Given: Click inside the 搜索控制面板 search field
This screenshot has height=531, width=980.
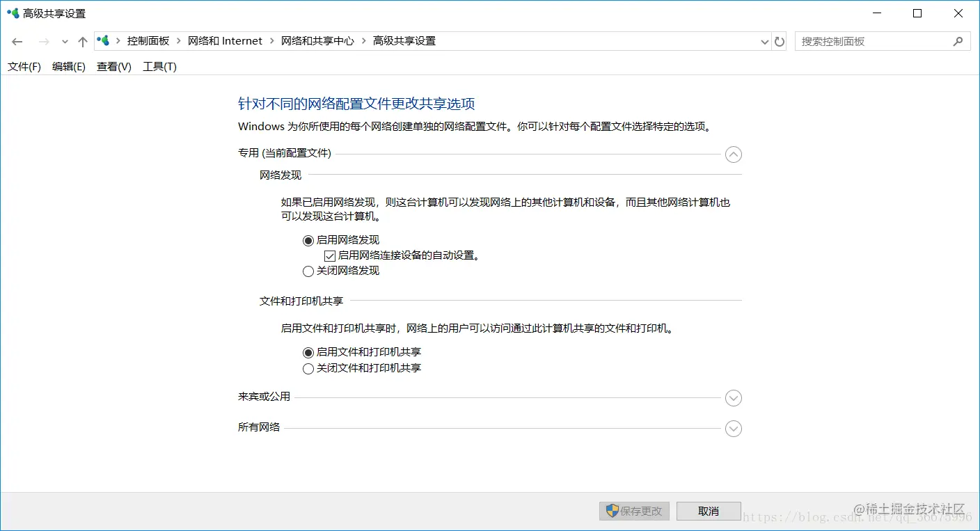Looking at the screenshot, I should click(x=870, y=41).
